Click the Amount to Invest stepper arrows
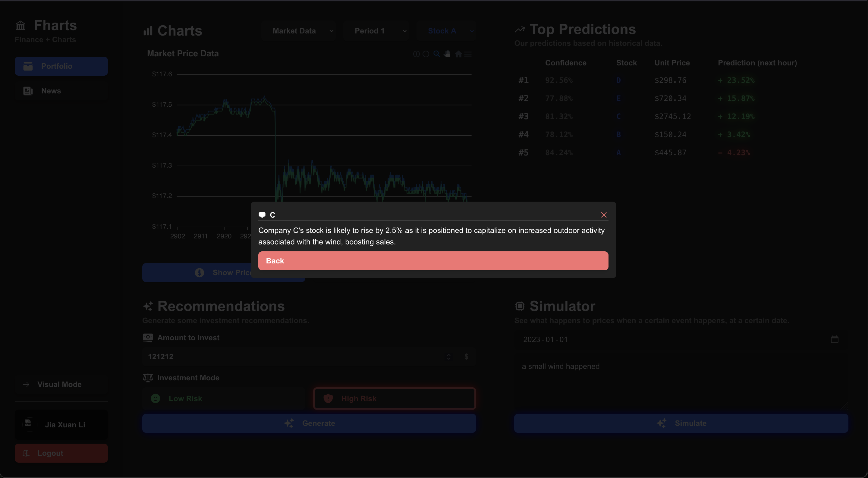 (x=448, y=357)
